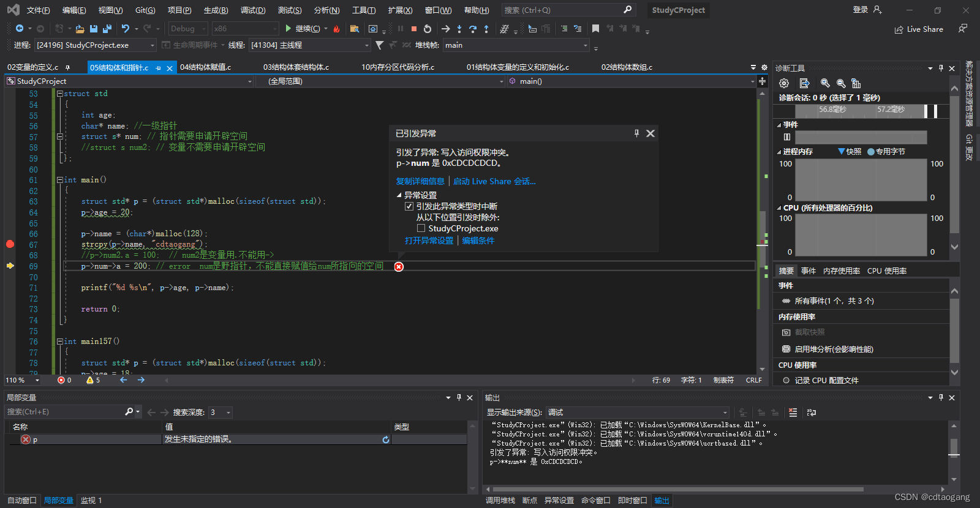Open file using the folder icon
Viewport: 980px width, 508px height.
80,29
